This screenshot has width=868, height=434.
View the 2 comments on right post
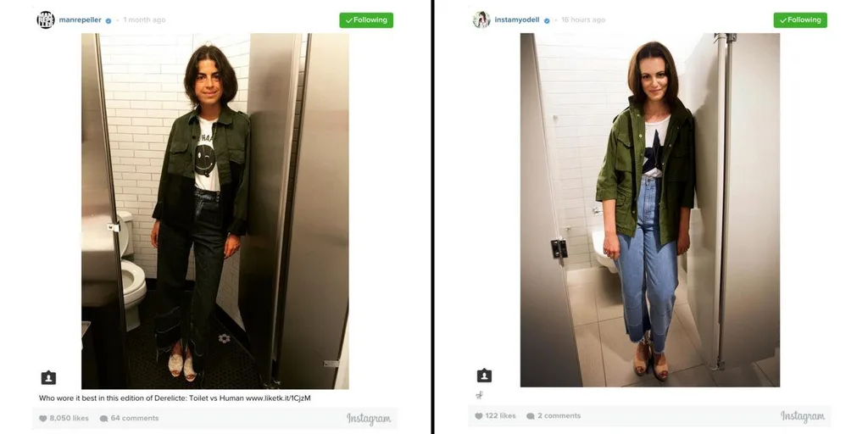pos(559,415)
